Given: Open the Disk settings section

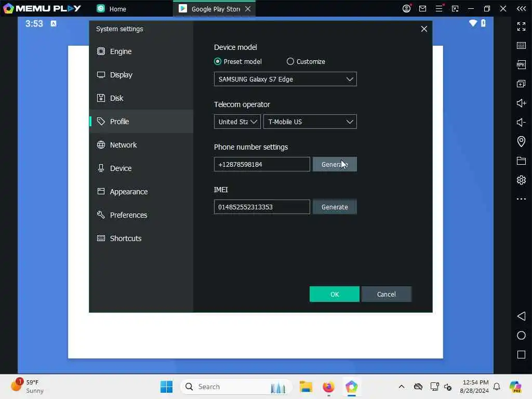Looking at the screenshot, I should (141, 98).
